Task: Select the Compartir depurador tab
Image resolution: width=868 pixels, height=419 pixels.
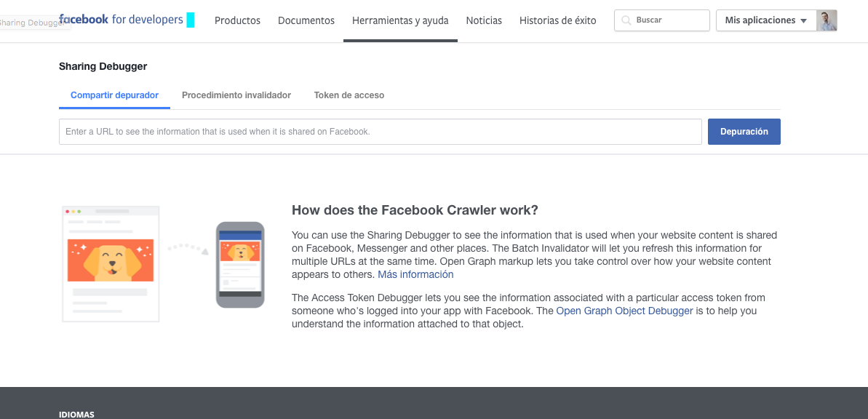Action: click(x=114, y=95)
